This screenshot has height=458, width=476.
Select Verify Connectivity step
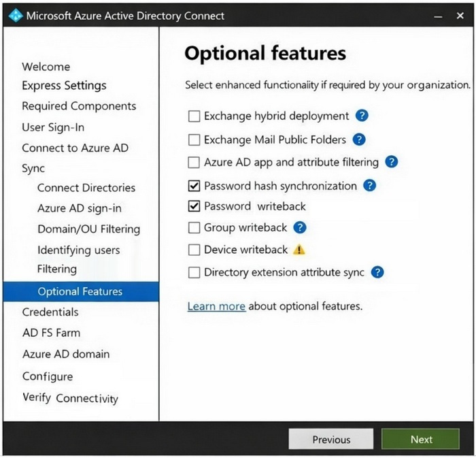tap(71, 398)
